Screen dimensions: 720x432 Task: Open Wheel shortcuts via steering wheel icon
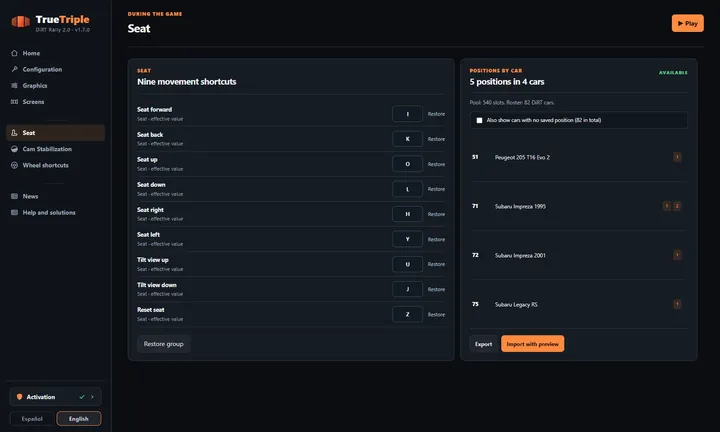coord(14,165)
